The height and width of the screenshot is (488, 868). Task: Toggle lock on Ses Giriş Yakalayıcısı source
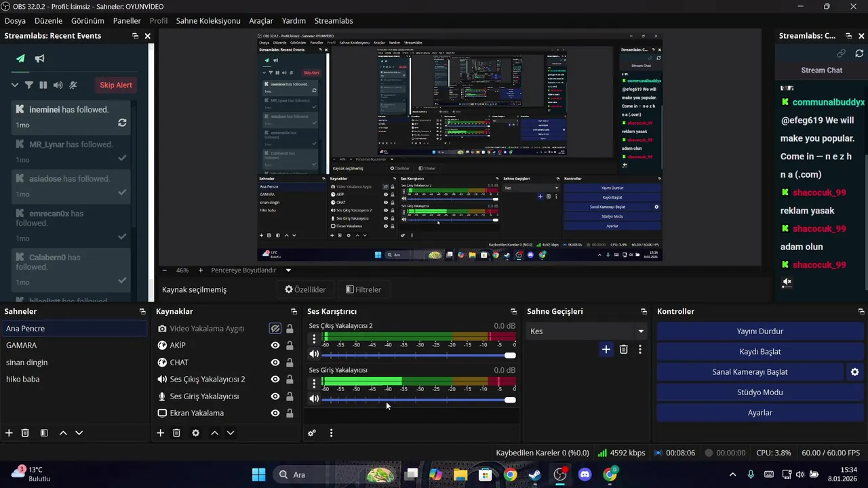(x=290, y=396)
